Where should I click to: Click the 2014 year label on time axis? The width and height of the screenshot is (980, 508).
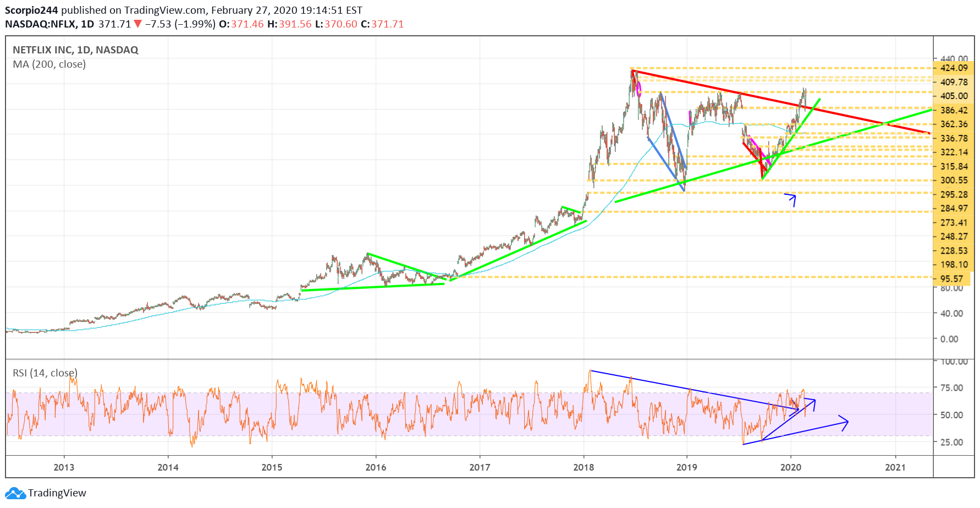168,467
